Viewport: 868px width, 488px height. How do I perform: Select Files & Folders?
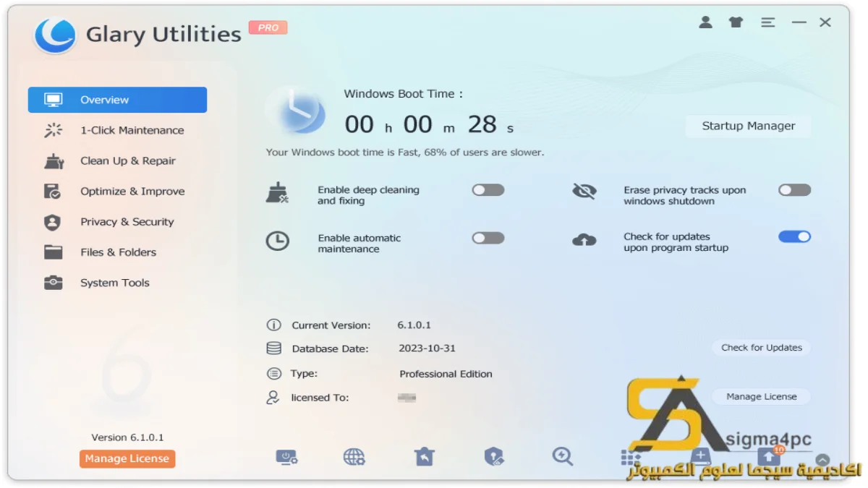117,252
